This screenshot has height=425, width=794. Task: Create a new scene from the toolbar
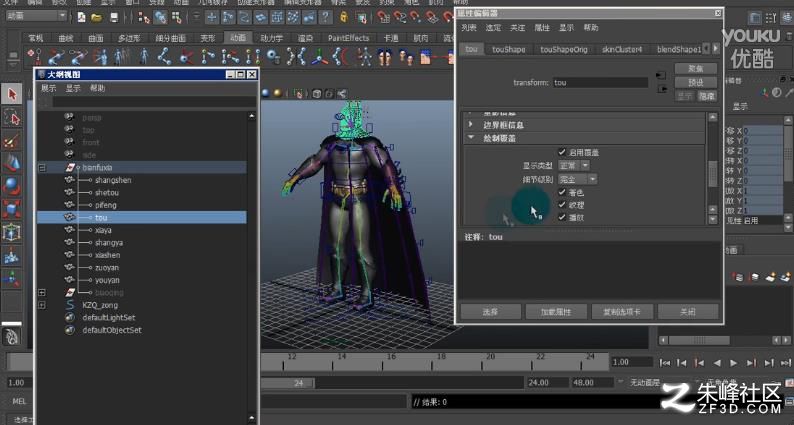point(81,18)
